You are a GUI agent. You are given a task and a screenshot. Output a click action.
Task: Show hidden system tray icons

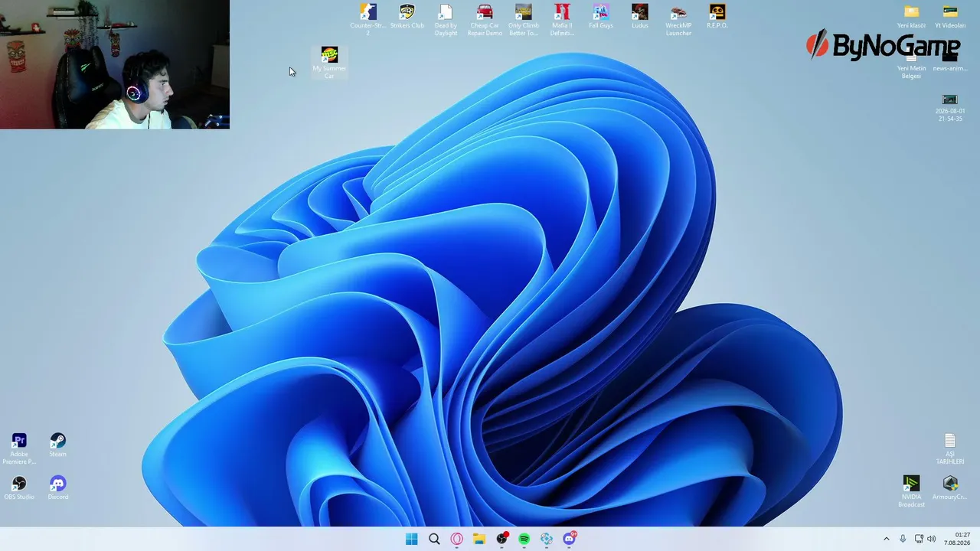(x=887, y=539)
